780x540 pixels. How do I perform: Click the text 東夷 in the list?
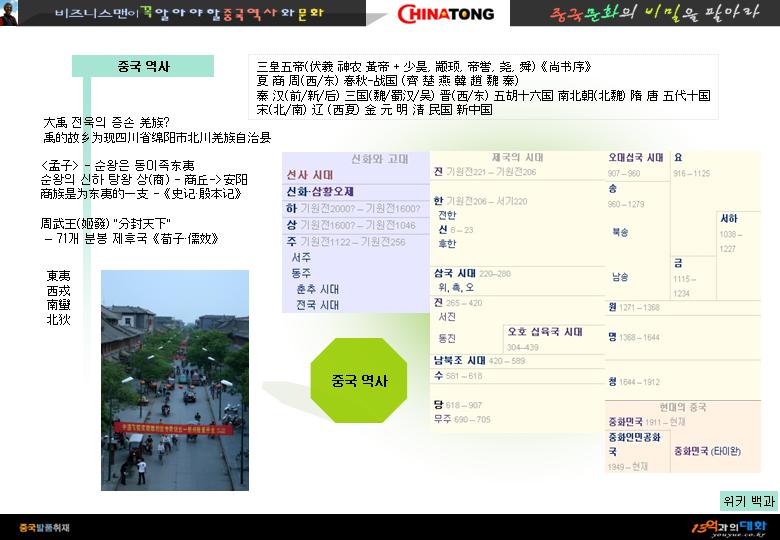pyautogui.click(x=59, y=275)
